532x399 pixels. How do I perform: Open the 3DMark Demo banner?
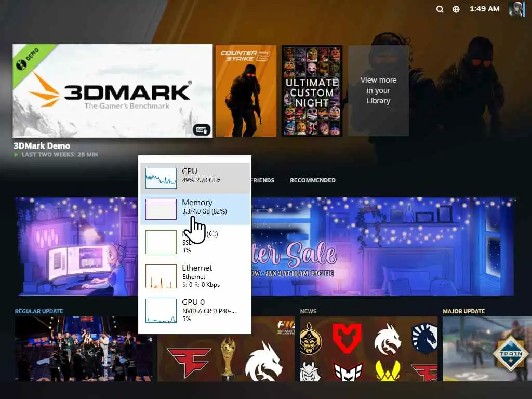(113, 91)
